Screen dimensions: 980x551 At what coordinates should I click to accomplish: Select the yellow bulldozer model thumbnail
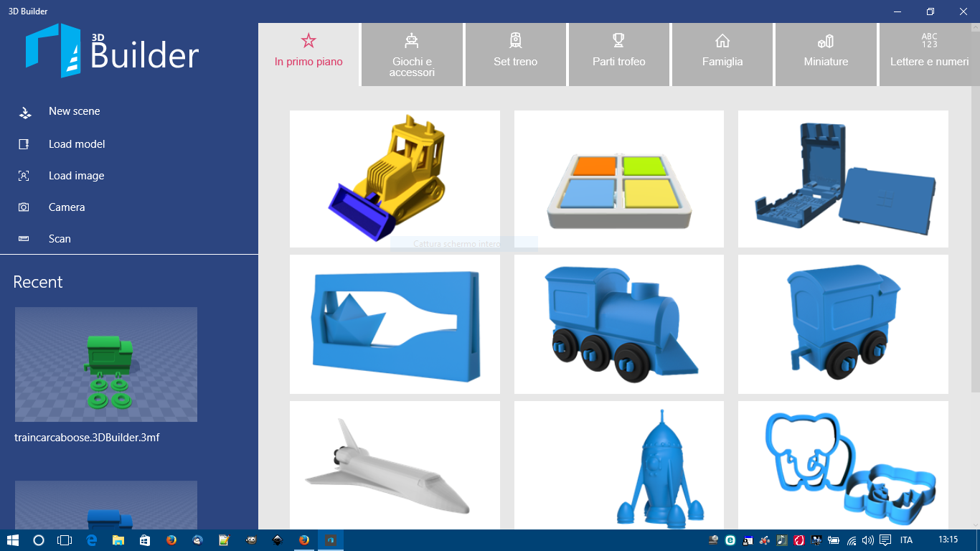tap(395, 179)
